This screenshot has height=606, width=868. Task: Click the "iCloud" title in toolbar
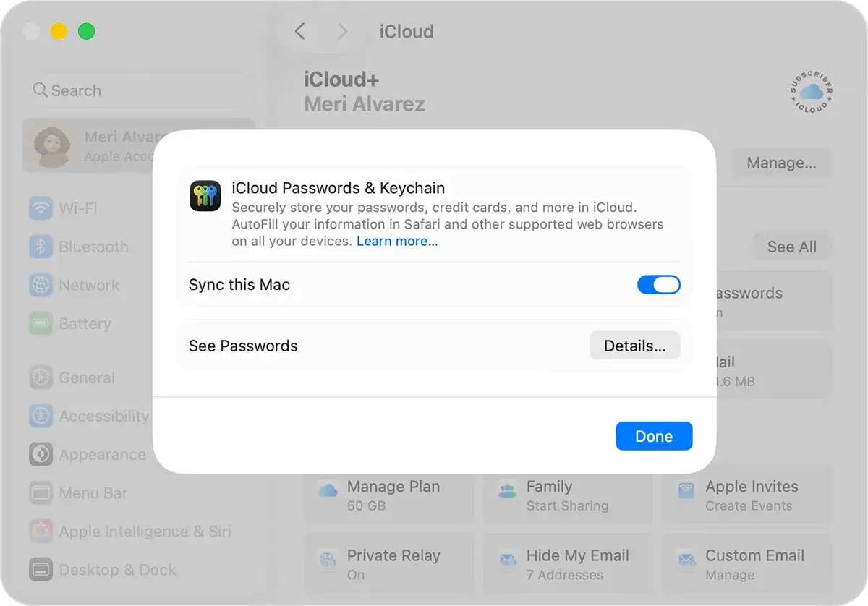tap(407, 31)
